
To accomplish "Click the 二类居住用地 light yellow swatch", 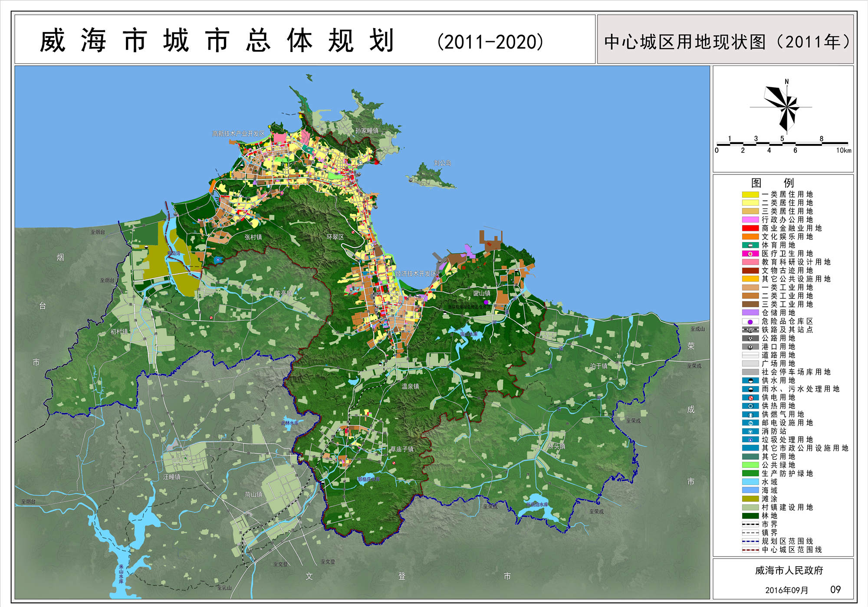I will [750, 203].
